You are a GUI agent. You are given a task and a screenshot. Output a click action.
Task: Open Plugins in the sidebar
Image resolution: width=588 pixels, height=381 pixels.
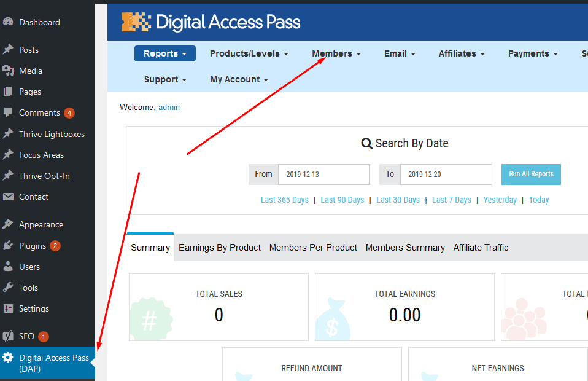pyautogui.click(x=33, y=246)
